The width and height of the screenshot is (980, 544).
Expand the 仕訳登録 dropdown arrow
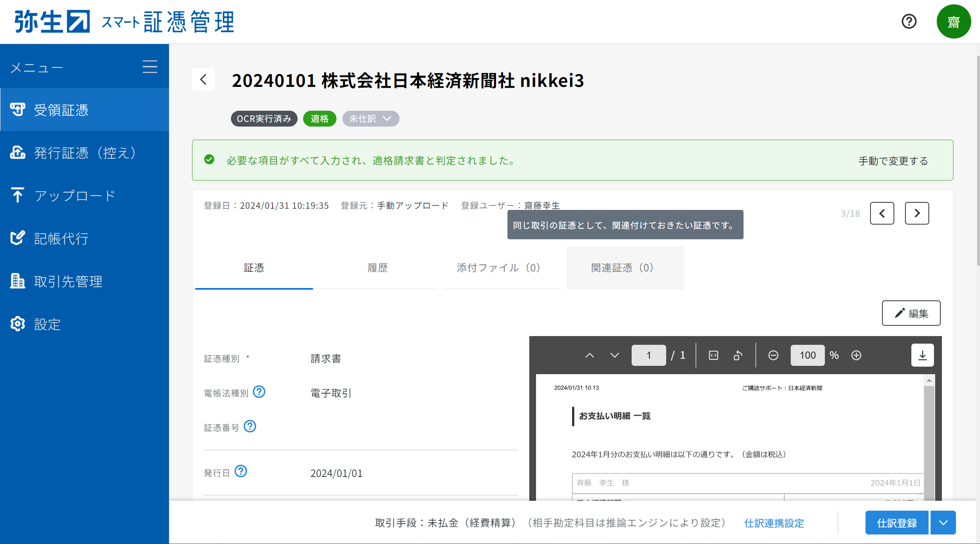[943, 523]
